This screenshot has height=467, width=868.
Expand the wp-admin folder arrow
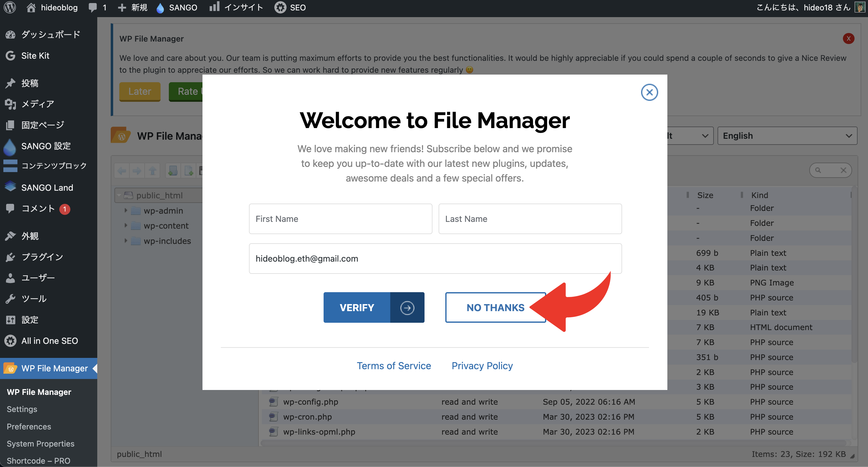[x=126, y=211]
